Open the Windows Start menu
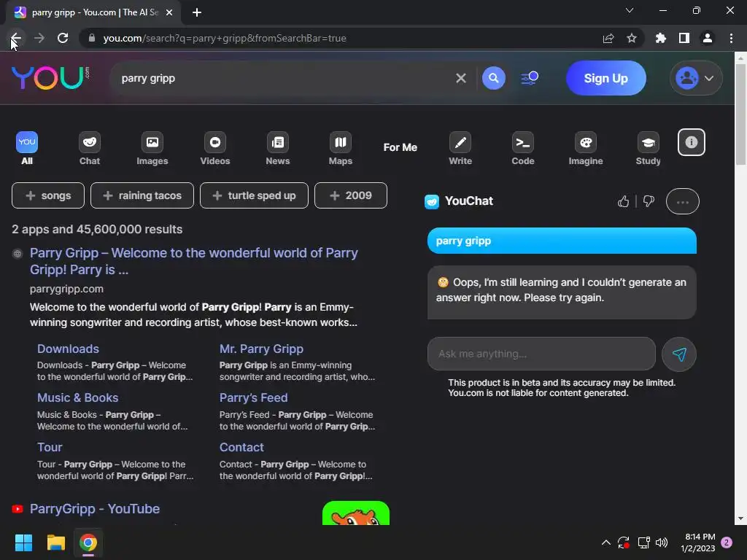The image size is (747, 560). point(23,542)
